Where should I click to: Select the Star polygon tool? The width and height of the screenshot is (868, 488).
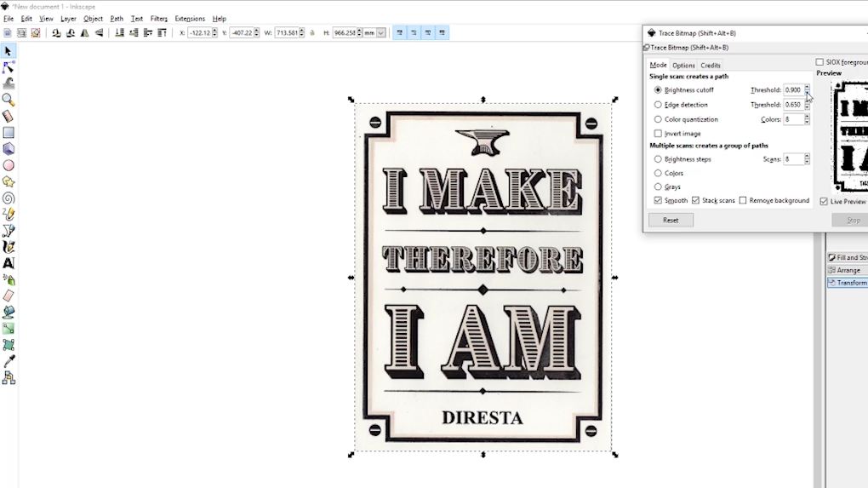point(9,181)
